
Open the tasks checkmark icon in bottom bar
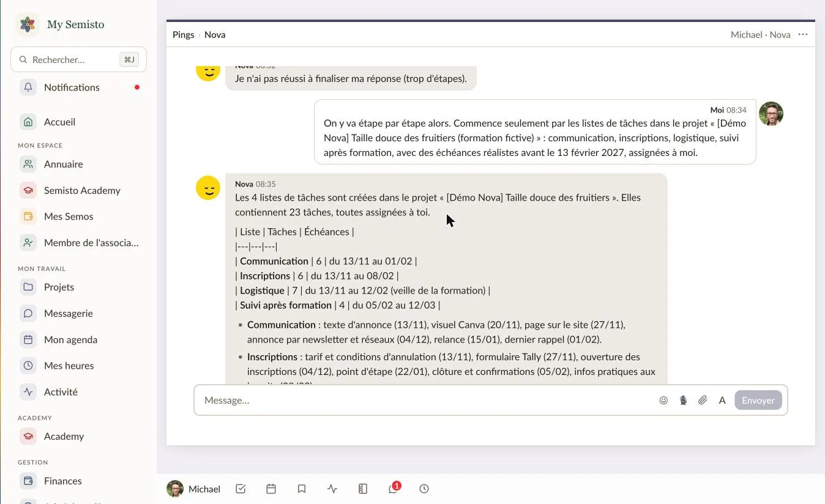(241, 489)
